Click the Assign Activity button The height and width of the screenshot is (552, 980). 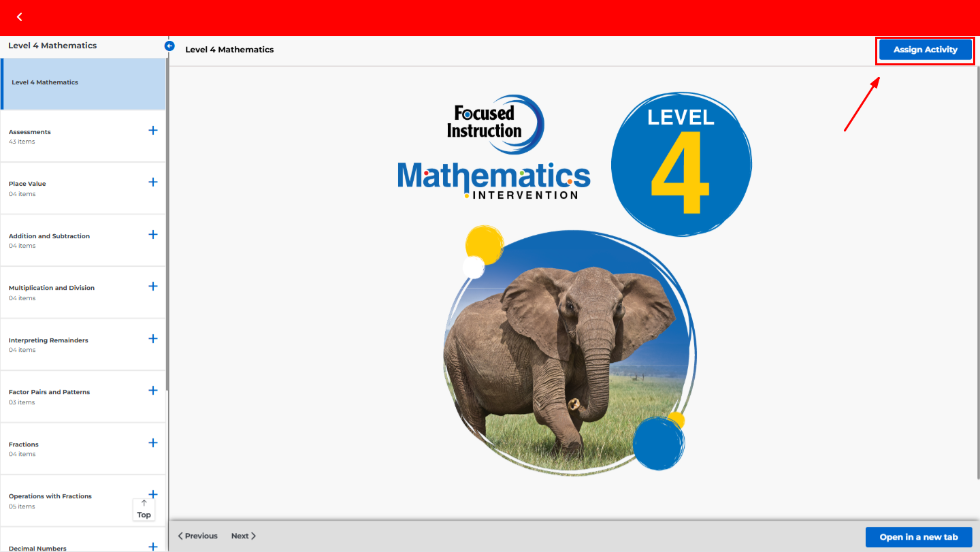pyautogui.click(x=925, y=49)
